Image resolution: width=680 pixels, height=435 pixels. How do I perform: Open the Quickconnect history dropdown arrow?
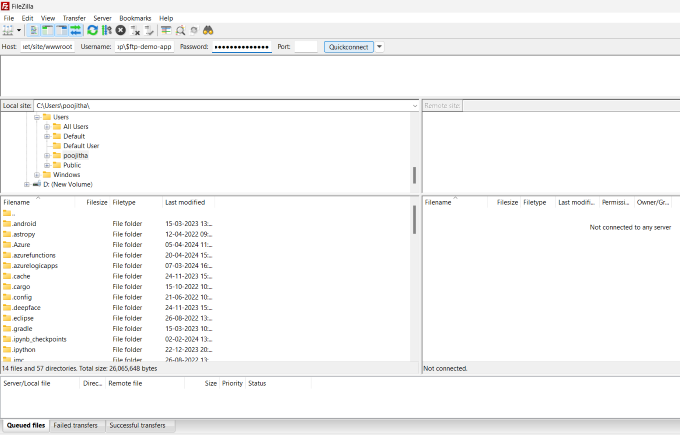380,47
